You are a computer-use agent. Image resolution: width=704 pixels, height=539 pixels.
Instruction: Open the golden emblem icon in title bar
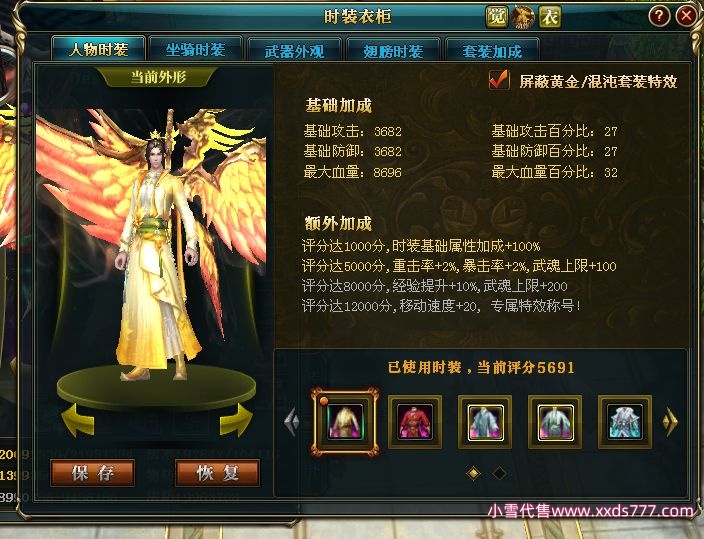point(523,17)
